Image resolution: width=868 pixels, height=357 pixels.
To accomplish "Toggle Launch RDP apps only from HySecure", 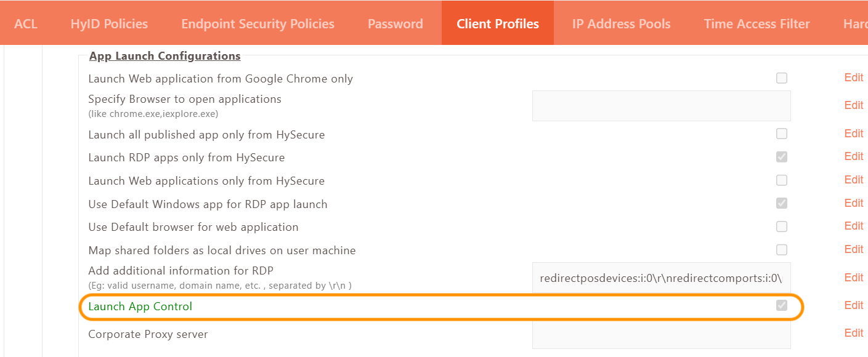I will 782,157.
